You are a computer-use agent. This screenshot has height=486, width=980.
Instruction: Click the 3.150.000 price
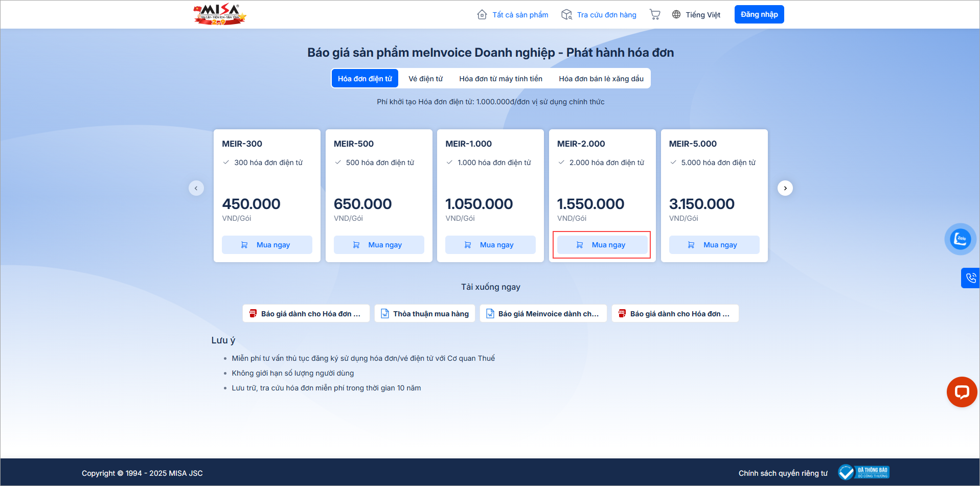point(701,204)
